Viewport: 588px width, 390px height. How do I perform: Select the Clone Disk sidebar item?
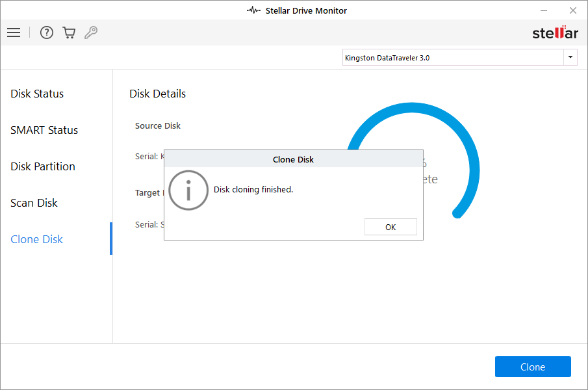tap(36, 239)
